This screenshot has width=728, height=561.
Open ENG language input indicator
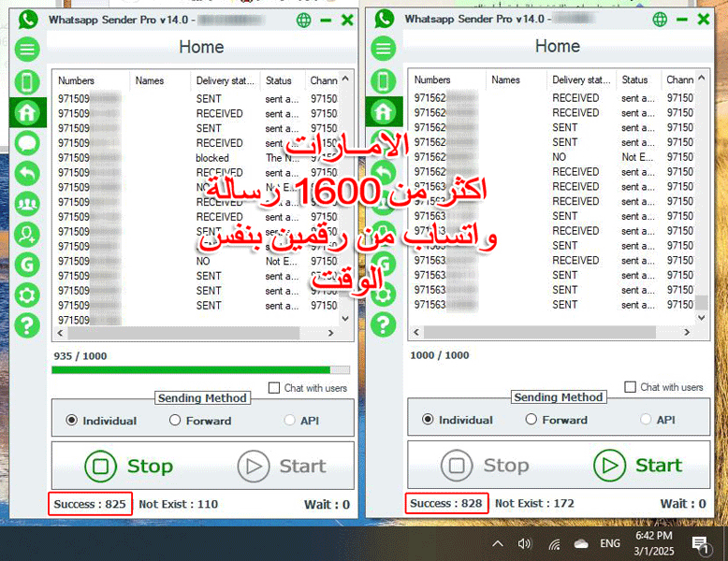click(609, 543)
